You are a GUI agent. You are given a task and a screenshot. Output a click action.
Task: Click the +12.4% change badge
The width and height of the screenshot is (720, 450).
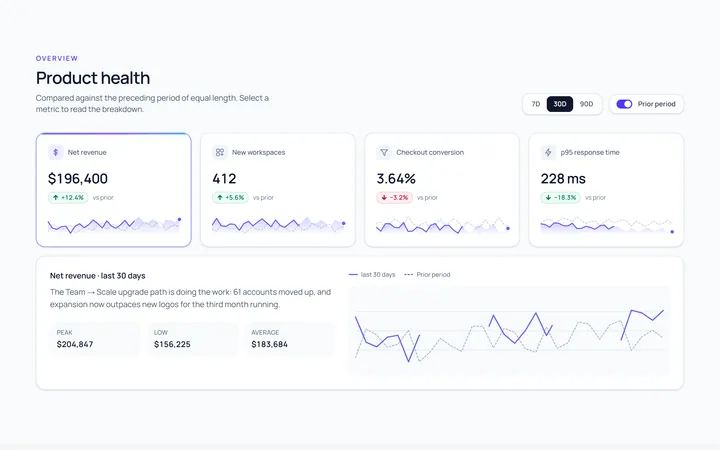[x=68, y=198]
